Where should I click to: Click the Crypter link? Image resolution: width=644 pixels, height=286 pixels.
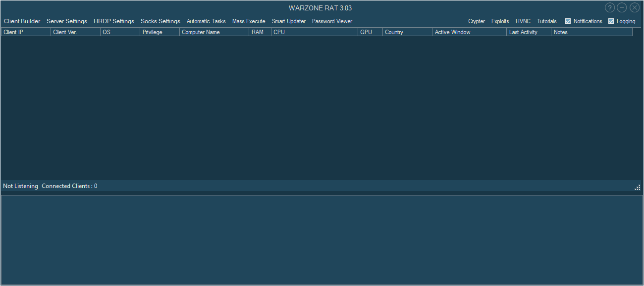[477, 21]
